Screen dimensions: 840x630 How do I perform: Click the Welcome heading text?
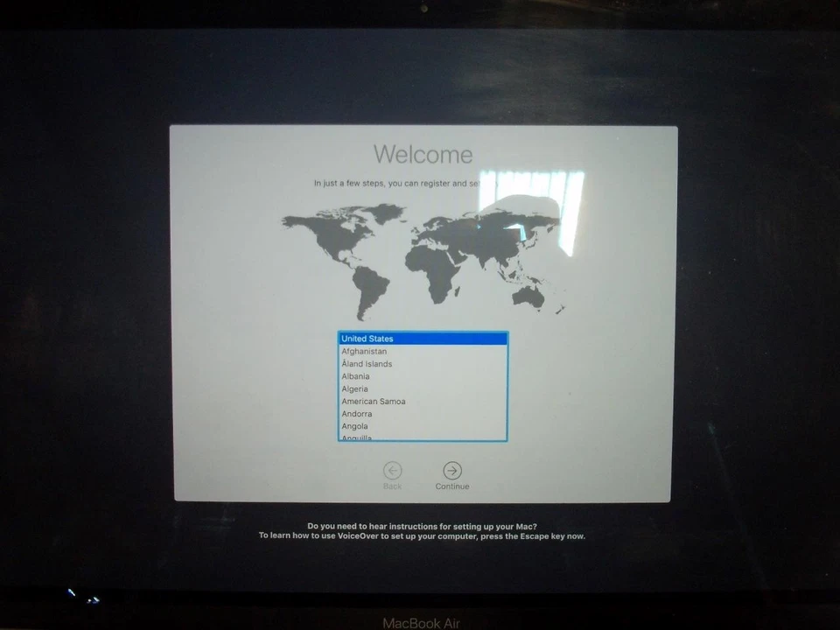tap(423, 154)
